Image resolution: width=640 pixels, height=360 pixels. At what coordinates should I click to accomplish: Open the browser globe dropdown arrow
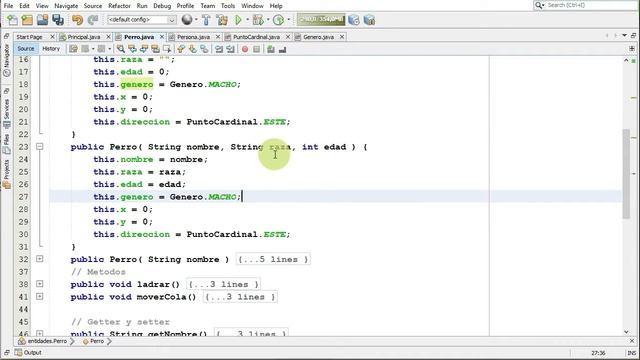[196, 20]
